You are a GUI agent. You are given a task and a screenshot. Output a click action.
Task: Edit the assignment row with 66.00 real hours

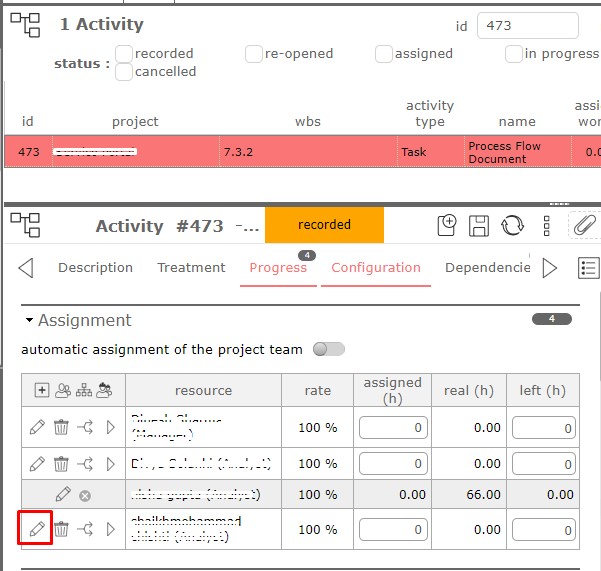coord(63,494)
